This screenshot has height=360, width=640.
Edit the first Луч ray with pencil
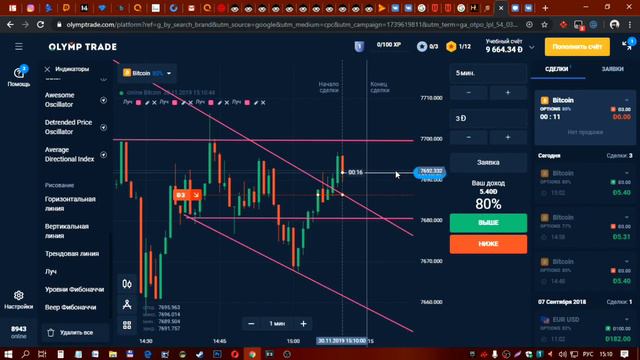[147, 102]
